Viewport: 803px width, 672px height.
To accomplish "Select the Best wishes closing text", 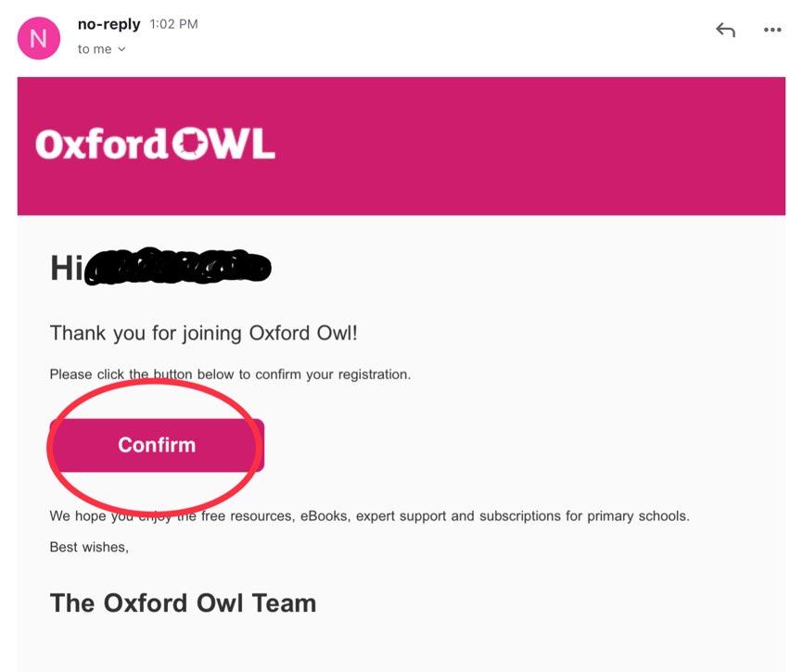I will [89, 547].
